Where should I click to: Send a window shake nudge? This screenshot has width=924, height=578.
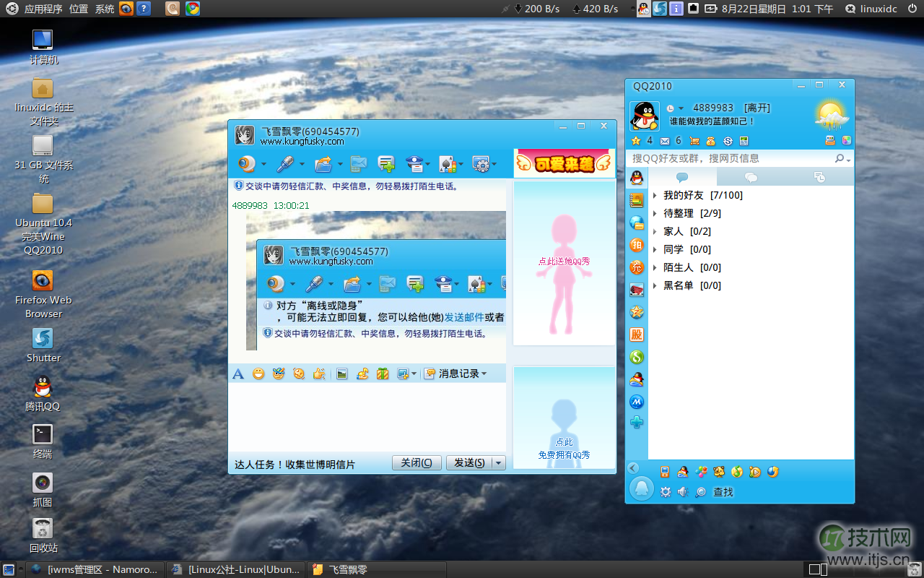[x=299, y=374]
